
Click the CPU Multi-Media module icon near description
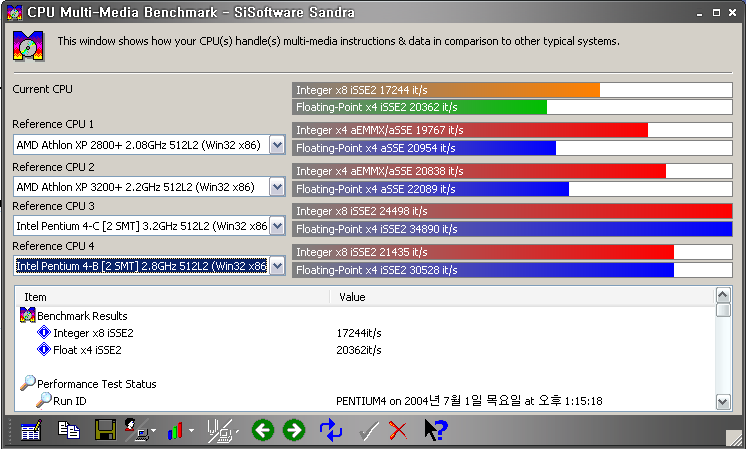tap(28, 46)
